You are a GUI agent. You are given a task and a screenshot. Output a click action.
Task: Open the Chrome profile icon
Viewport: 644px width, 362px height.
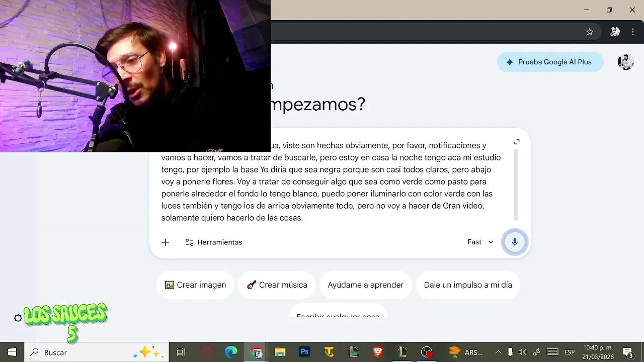tap(615, 32)
